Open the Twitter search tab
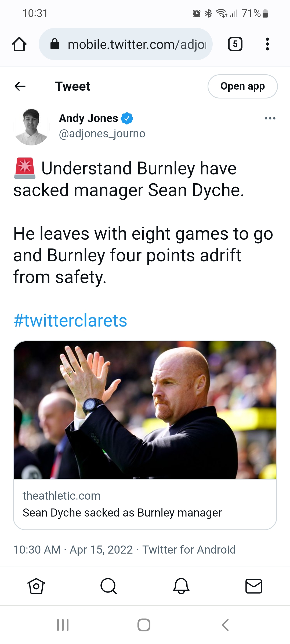Viewport: 290px width, 644px height. click(108, 586)
